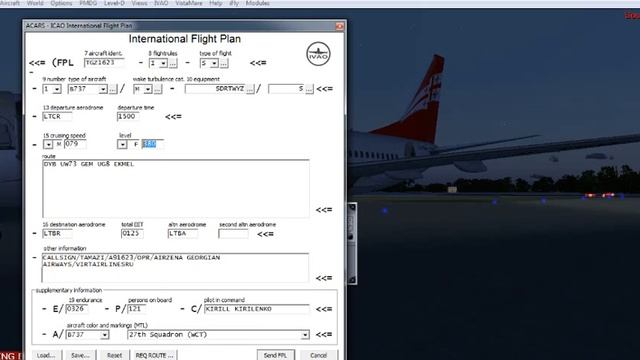Click total EET 0125 field

(x=132, y=234)
